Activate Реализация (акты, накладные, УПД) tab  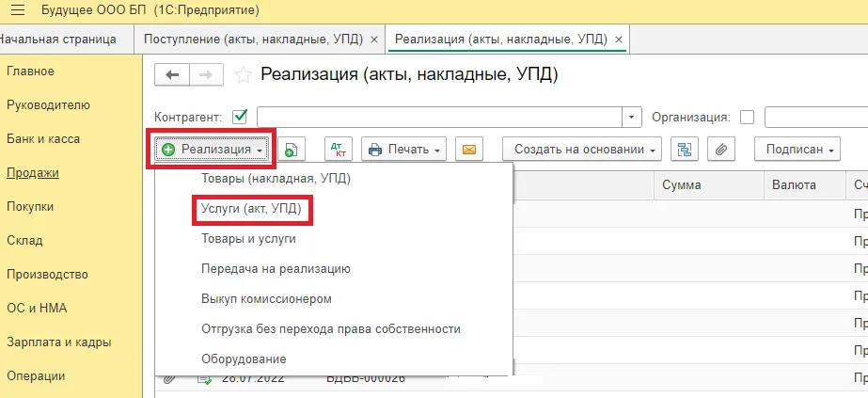[501, 40]
